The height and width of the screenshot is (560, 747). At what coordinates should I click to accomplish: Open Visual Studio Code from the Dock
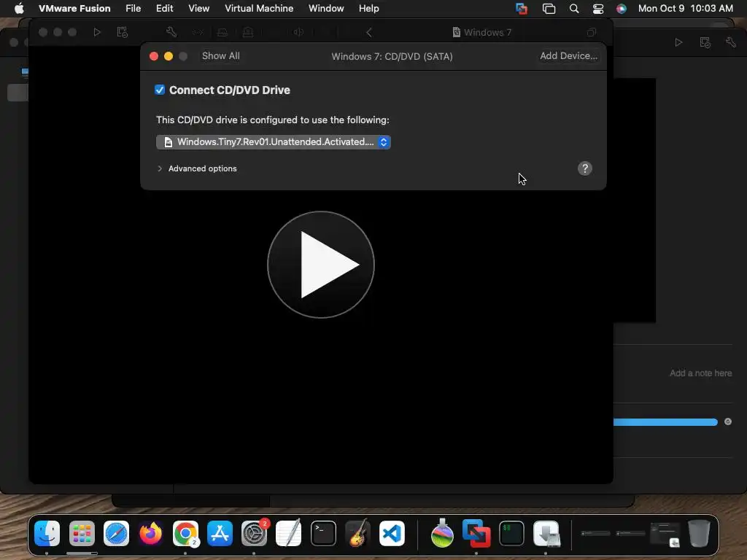click(392, 533)
